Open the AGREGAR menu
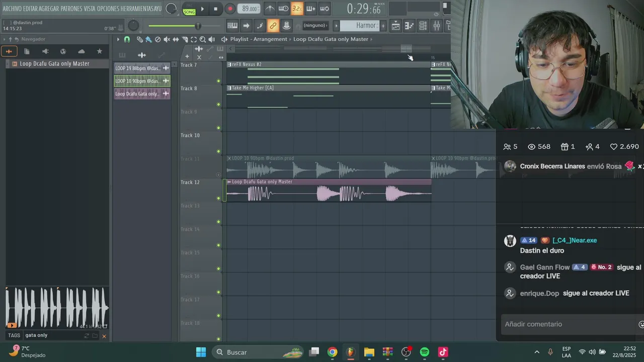The image size is (644, 362). [x=49, y=9]
